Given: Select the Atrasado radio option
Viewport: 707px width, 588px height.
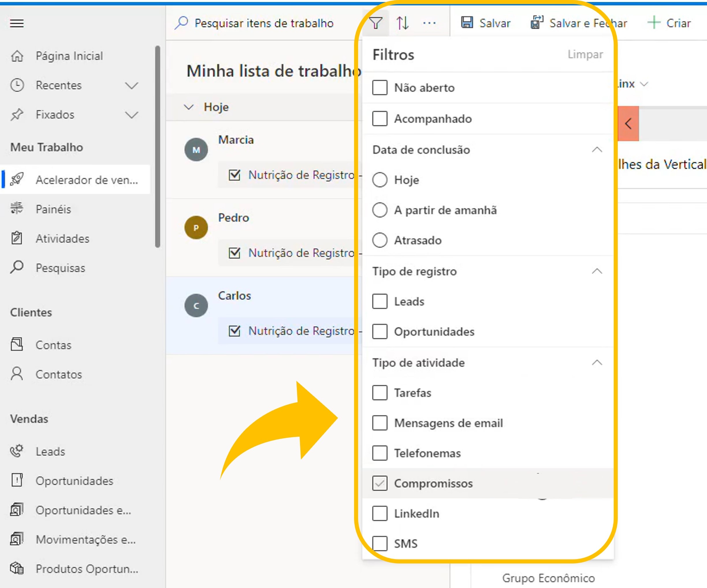Looking at the screenshot, I should click(380, 240).
